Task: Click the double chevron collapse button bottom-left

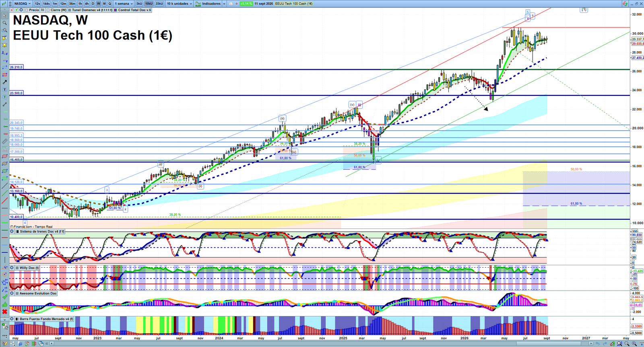Action: 47,343
